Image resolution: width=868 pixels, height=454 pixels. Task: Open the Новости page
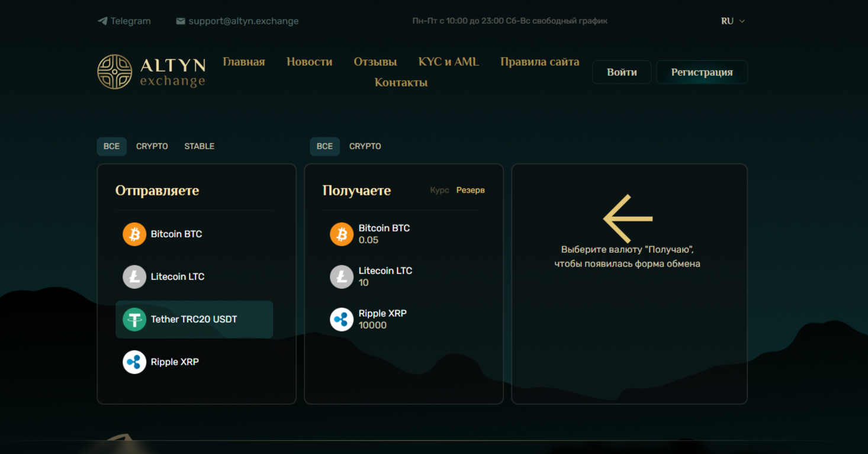click(x=310, y=62)
